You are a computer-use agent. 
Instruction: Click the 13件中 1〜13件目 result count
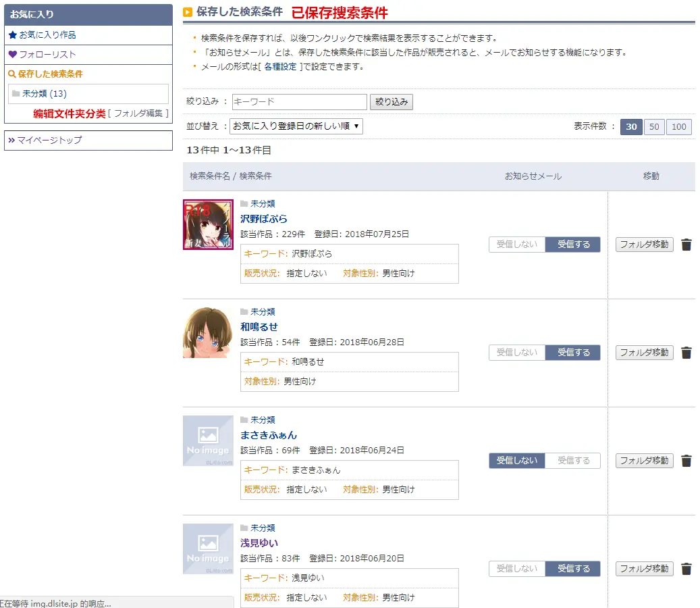click(x=229, y=150)
